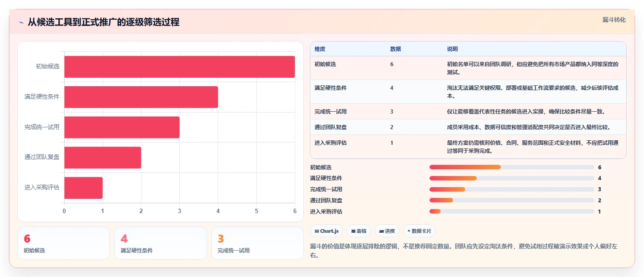644x277 pixels.
Task: Click the 满足硬性条件 cell in the table
Action: click(x=330, y=88)
